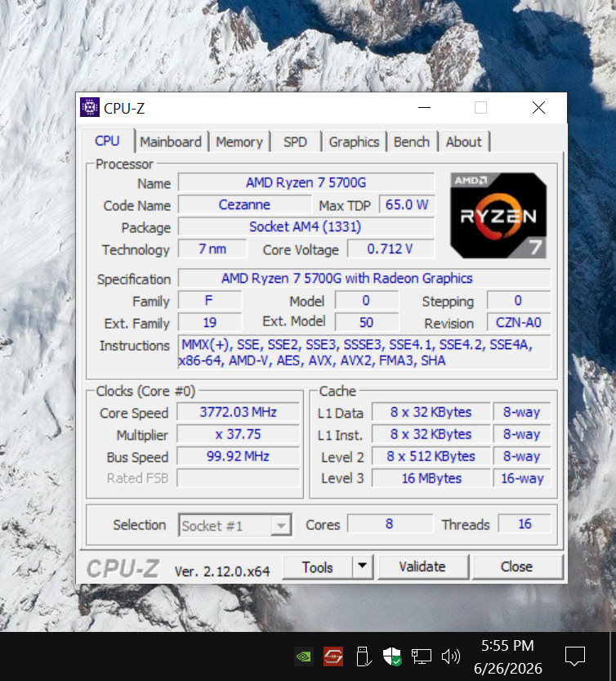
Task: Click the CPU-Z app icon in title bar
Action: (90, 107)
